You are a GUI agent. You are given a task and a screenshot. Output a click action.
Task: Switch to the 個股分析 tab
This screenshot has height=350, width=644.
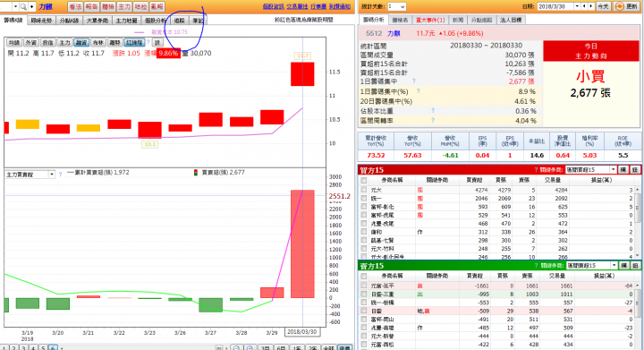tap(156, 21)
